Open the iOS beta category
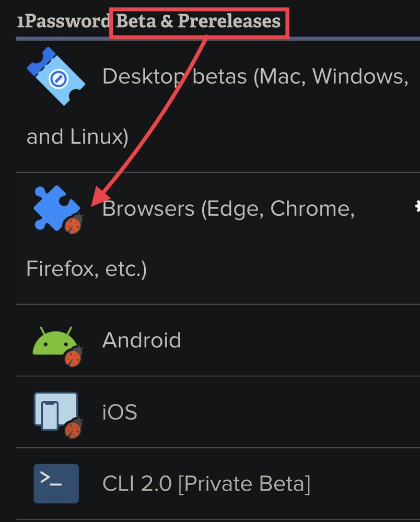Image resolution: width=420 pixels, height=522 pixels. [120, 412]
